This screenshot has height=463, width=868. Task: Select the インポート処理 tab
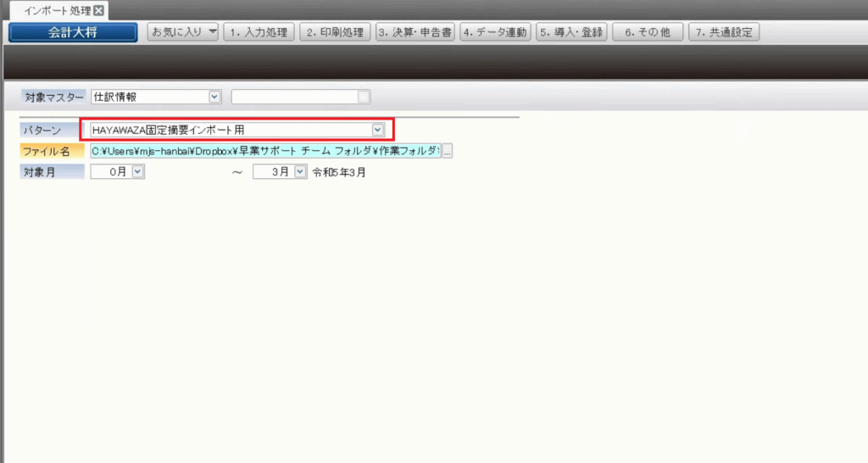point(51,10)
